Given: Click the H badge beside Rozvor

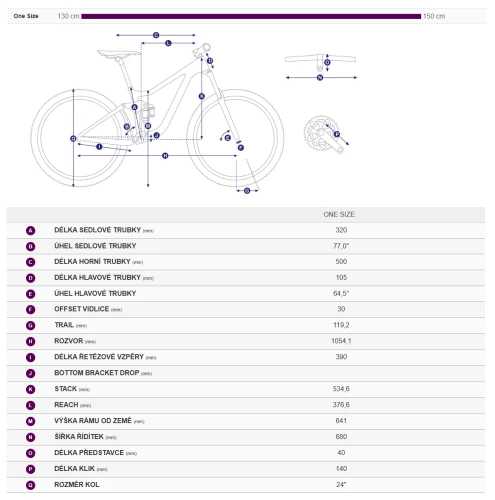Looking at the screenshot, I should 30,342.
